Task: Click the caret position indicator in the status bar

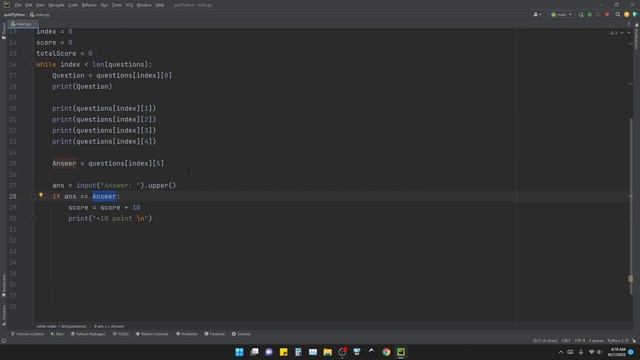Action: pyautogui.click(x=545, y=340)
